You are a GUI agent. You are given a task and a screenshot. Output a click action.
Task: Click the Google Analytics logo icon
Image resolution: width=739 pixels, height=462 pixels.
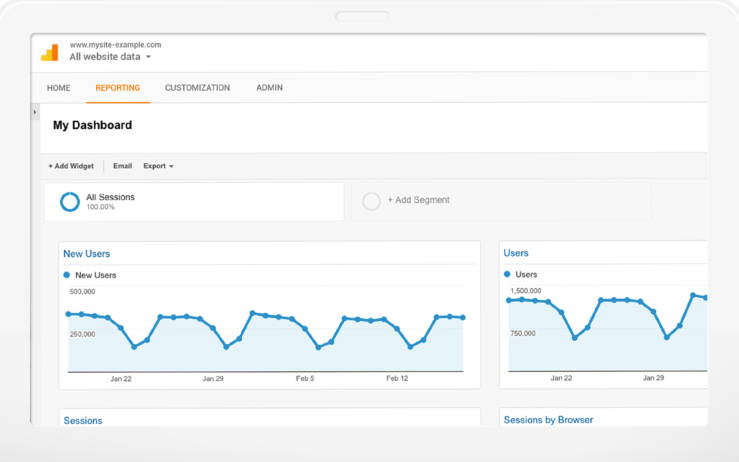point(49,53)
